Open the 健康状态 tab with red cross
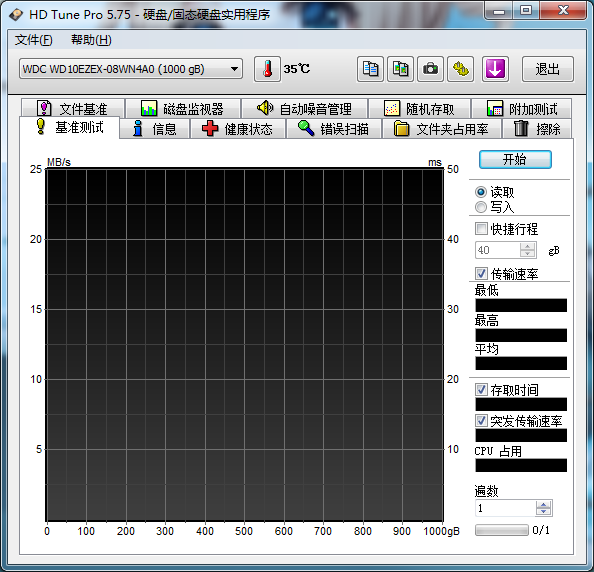Image resolution: width=594 pixels, height=572 pixels. point(238,129)
